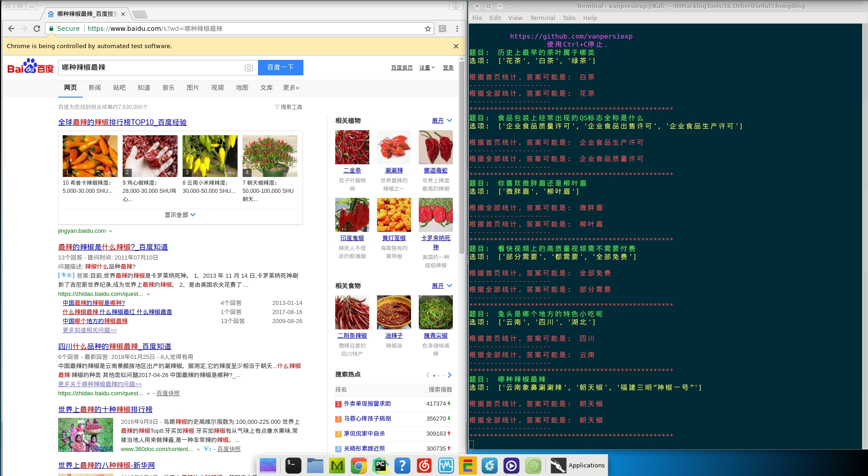Click the camera image-search icon

tap(248, 68)
